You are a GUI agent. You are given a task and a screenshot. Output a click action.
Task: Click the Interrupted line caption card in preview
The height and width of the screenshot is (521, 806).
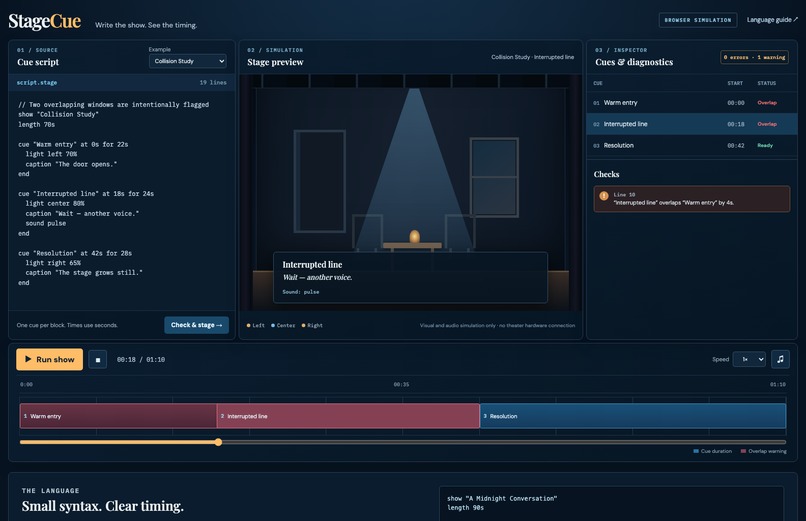pos(410,277)
